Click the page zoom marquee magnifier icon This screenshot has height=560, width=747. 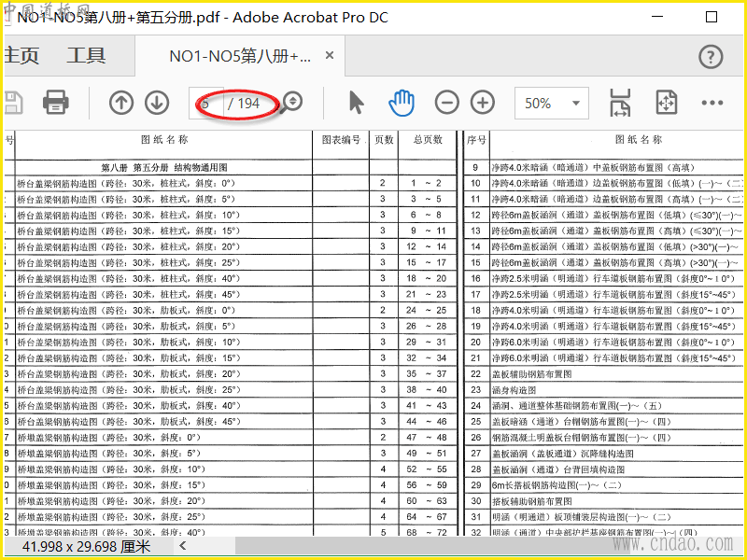pyautogui.click(x=291, y=103)
